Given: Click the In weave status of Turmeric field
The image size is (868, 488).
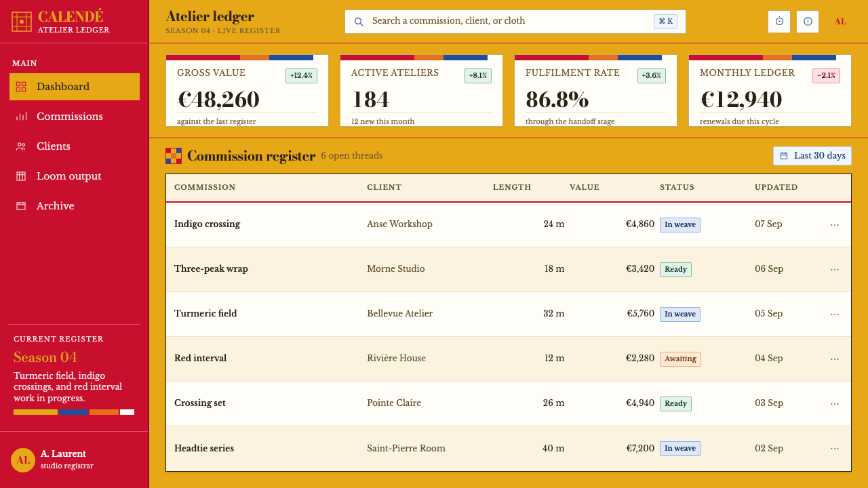Looking at the screenshot, I should (680, 314).
